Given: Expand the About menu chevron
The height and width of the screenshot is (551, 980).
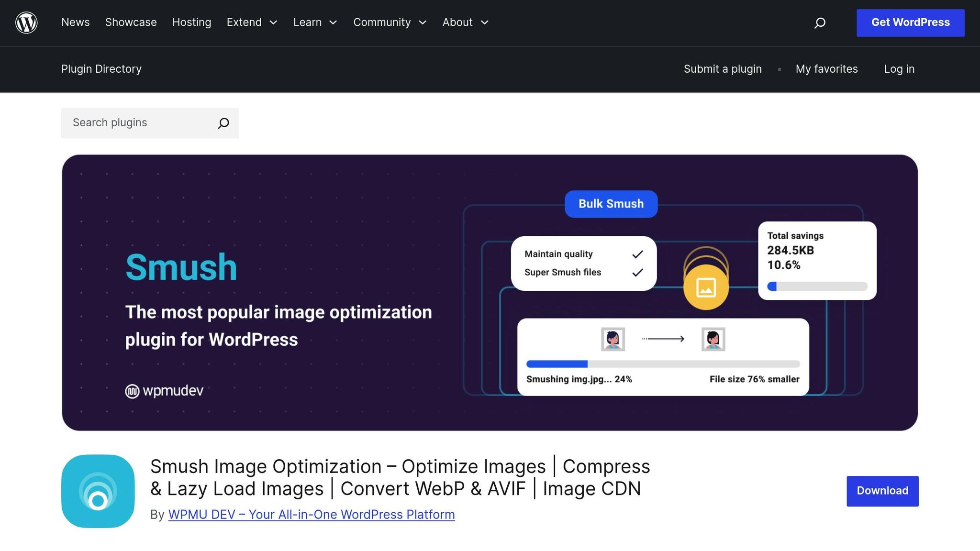Looking at the screenshot, I should [x=484, y=22].
